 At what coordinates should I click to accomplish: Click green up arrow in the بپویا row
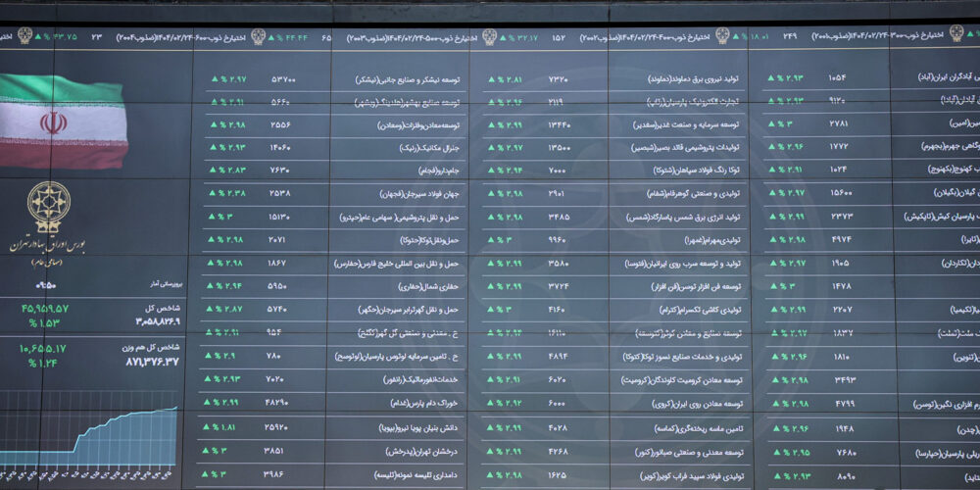[x=206, y=427]
